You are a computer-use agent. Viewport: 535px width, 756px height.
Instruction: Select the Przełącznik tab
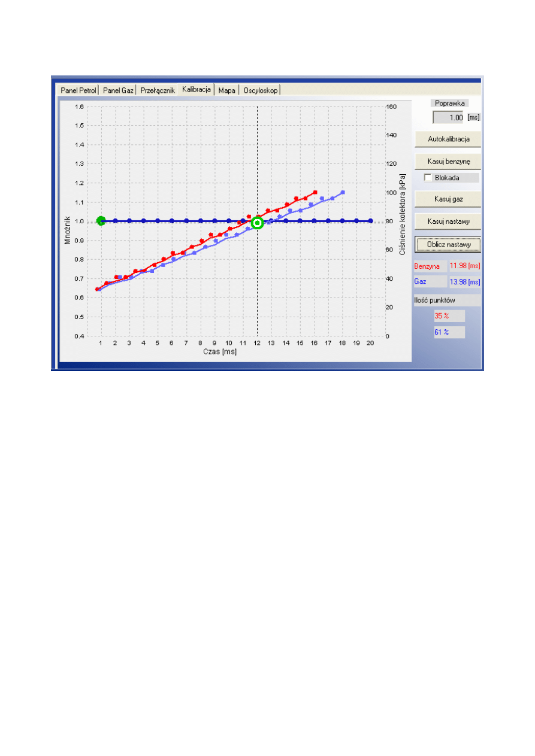click(x=158, y=90)
